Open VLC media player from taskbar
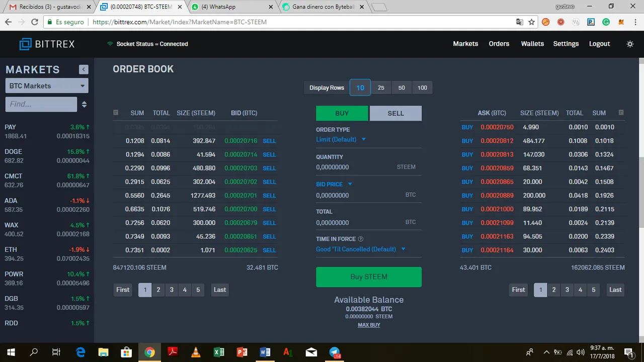The width and height of the screenshot is (644, 362). (196, 352)
